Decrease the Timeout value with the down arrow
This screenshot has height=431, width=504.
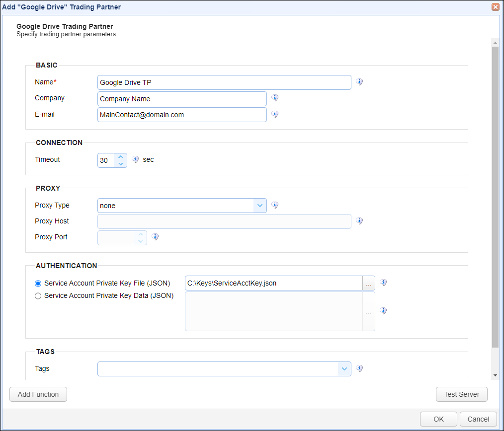121,164
